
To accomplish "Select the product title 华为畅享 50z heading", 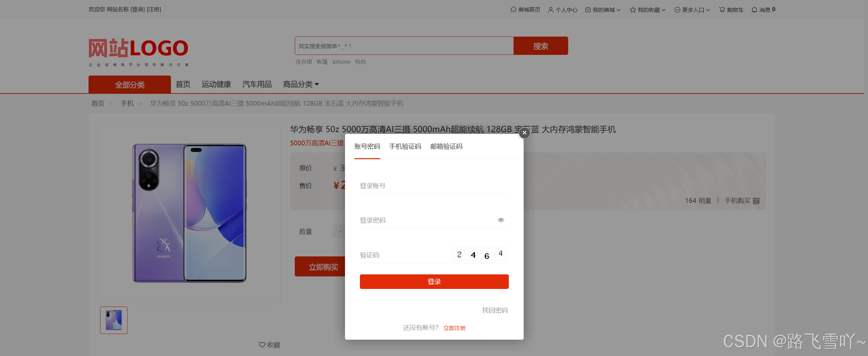I will coord(453,129).
